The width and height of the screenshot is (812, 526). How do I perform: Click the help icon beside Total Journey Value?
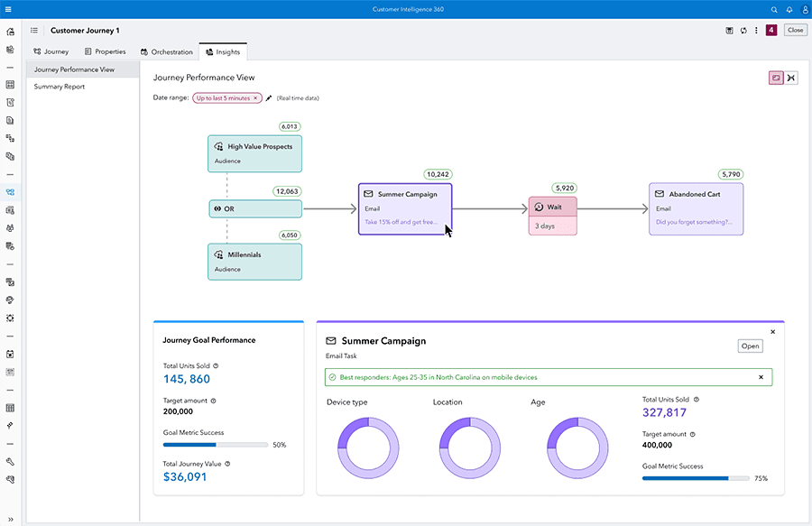[x=227, y=464]
